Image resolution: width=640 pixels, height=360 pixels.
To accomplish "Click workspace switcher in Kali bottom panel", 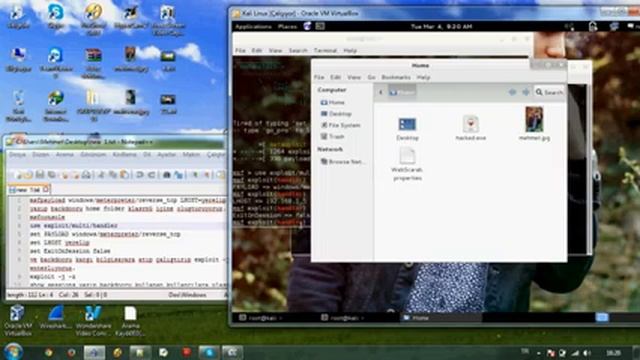I will point(601,317).
